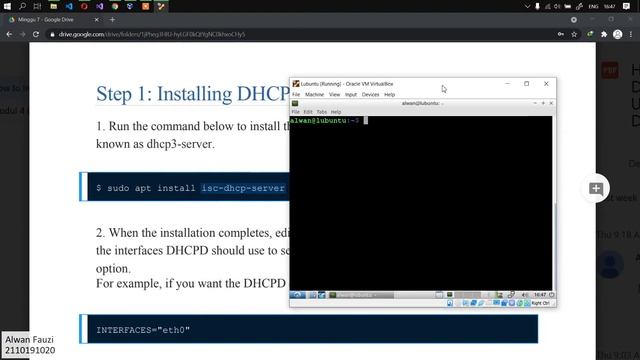Switch to Chrome on the taskbar
The image size is (640, 360).
115,6
